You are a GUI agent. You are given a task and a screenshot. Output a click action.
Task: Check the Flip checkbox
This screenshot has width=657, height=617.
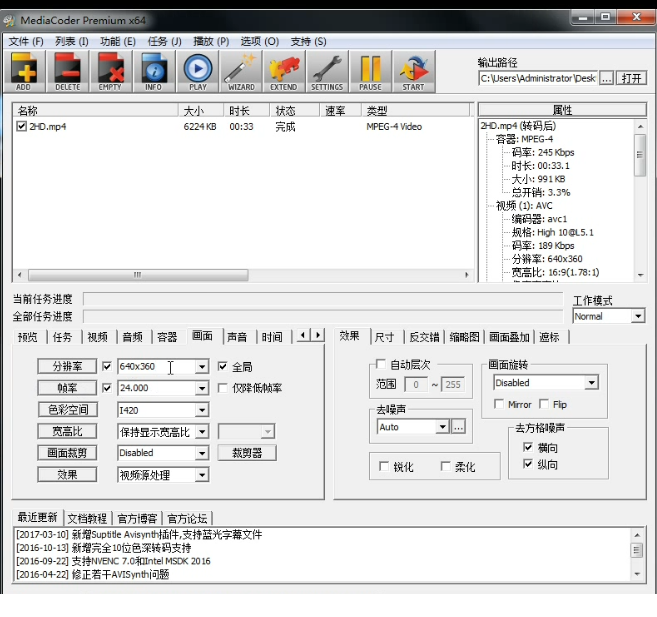point(544,404)
